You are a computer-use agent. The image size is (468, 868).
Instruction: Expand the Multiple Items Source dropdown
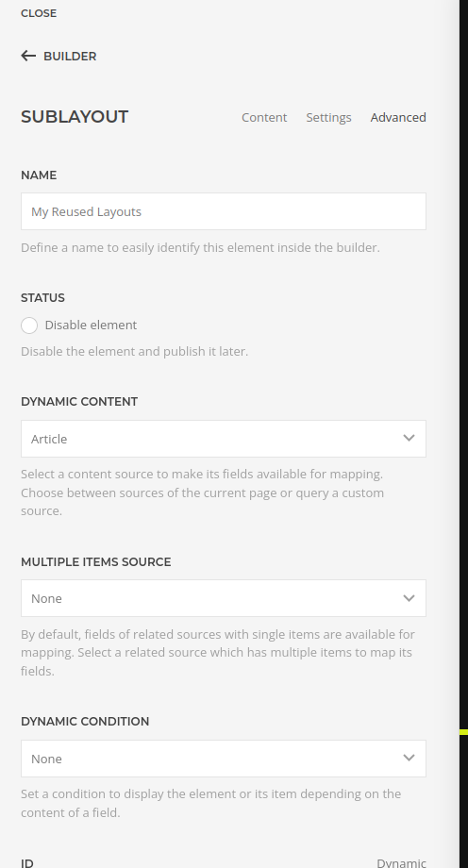(224, 598)
